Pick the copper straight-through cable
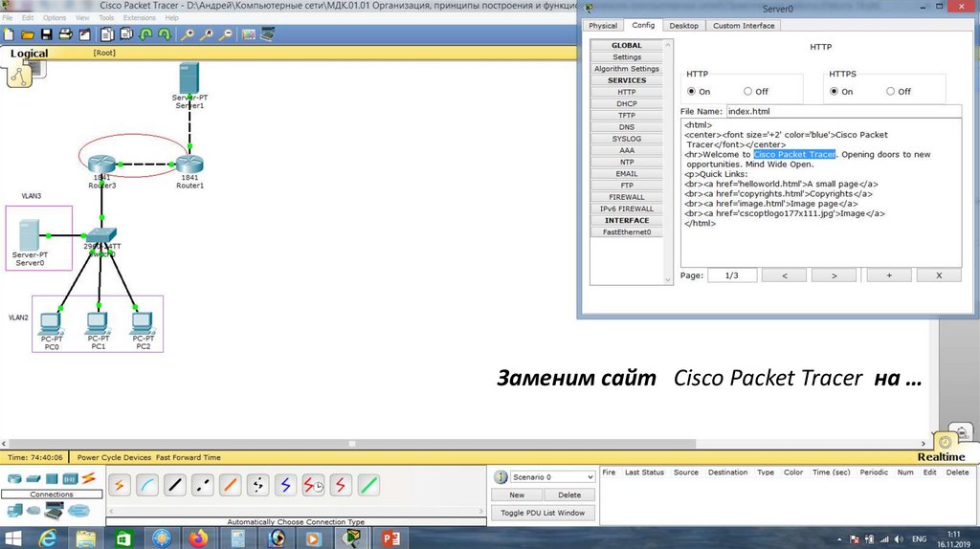The image size is (980, 549). pos(175,485)
